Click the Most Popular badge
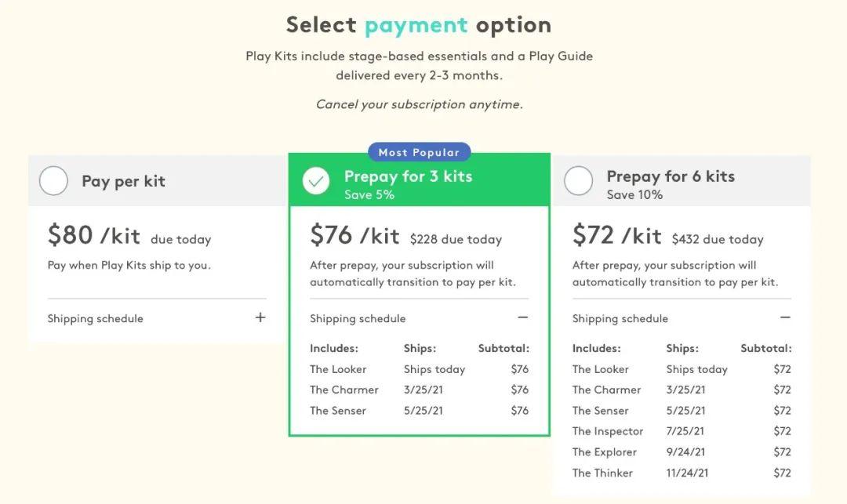 (x=419, y=152)
